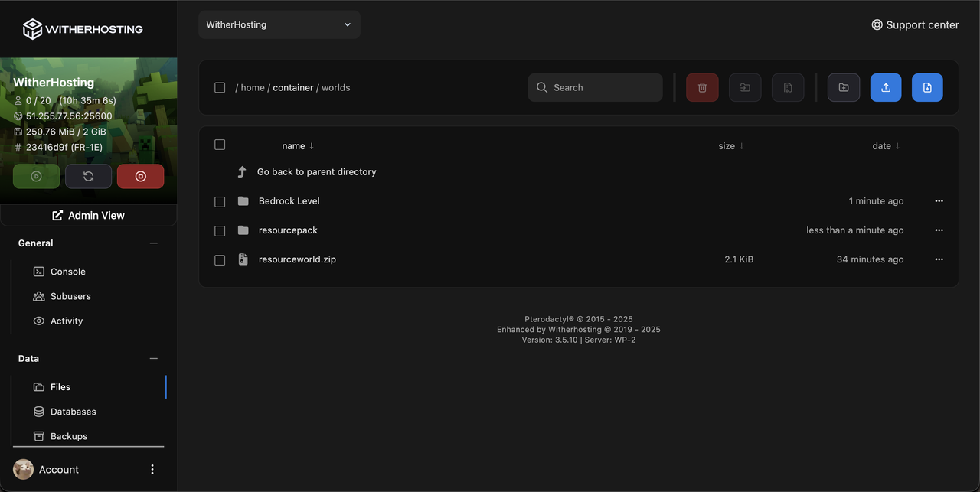This screenshot has width=980, height=492.
Task: Restart the server with the refresh button
Action: [x=88, y=176]
